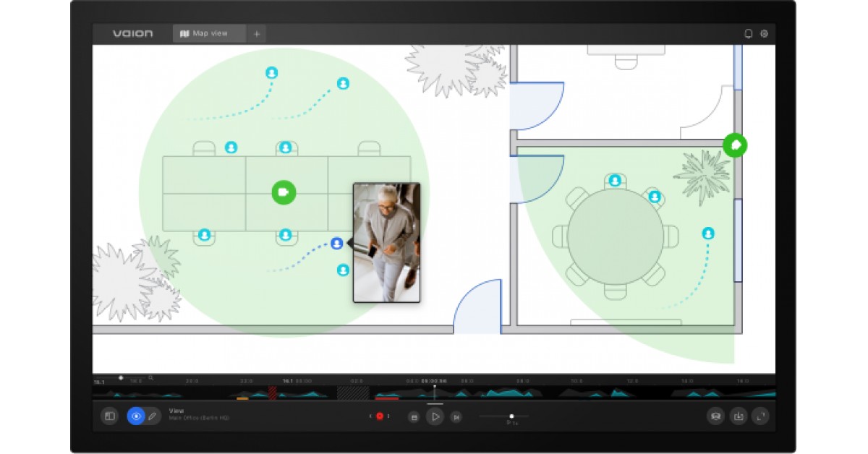Open the settings gear at top right

point(764,33)
